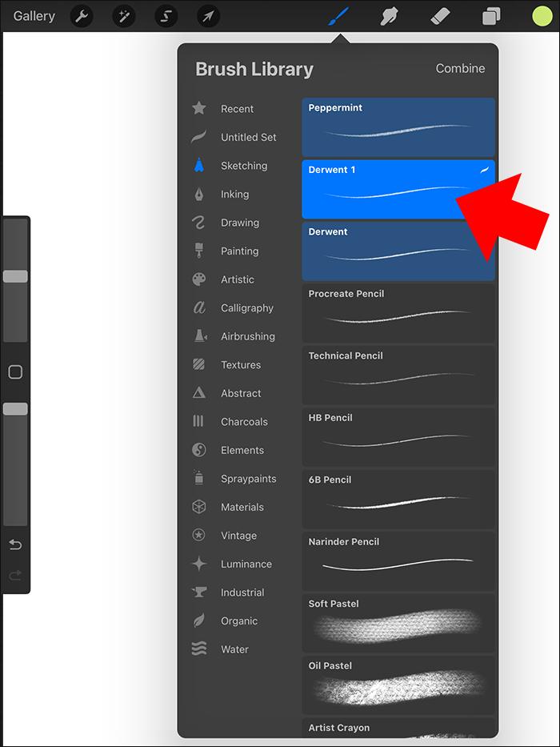Open the active color swatch
Image resolution: width=560 pixels, height=747 pixels.
(x=542, y=17)
